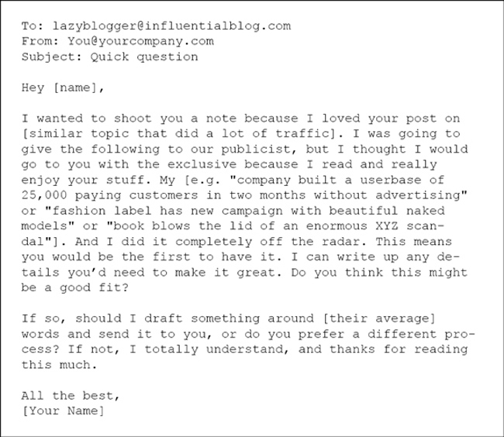
Task: Click the 'All the best,' sign-off
Action: (x=71, y=396)
